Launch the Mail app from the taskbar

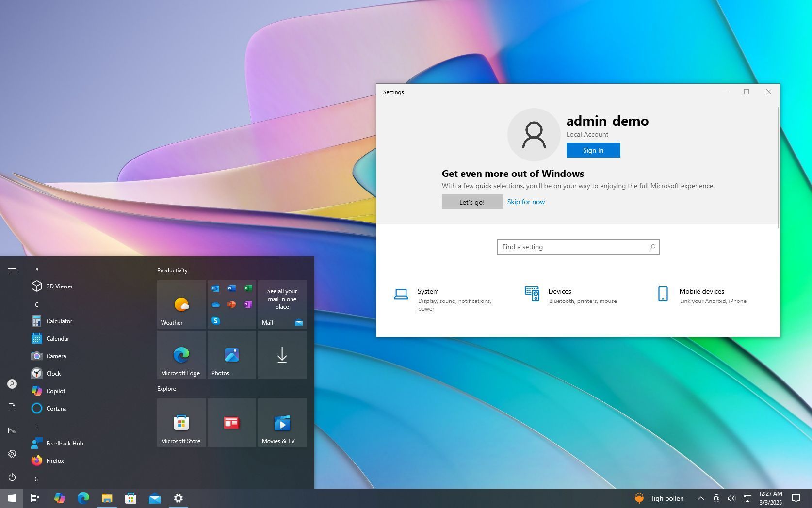pos(155,498)
